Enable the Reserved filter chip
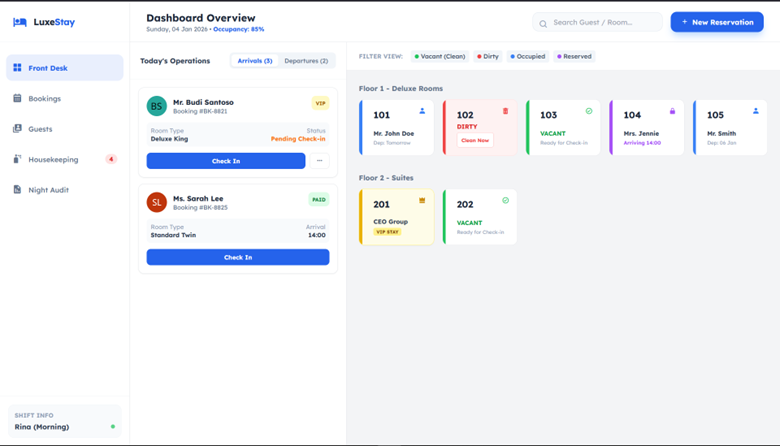This screenshot has width=780, height=446. click(574, 57)
